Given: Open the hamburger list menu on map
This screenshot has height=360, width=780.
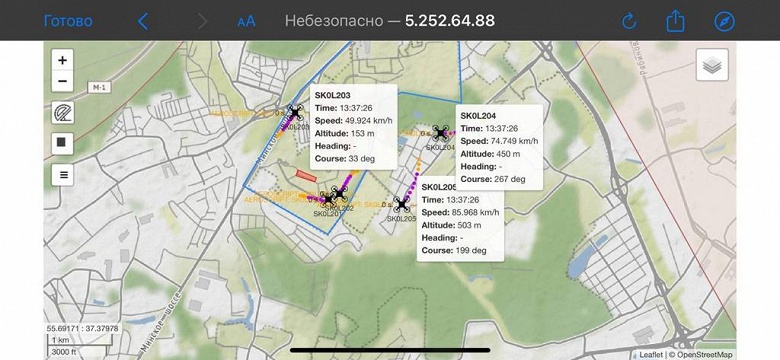Looking at the screenshot, I should coord(63,175).
